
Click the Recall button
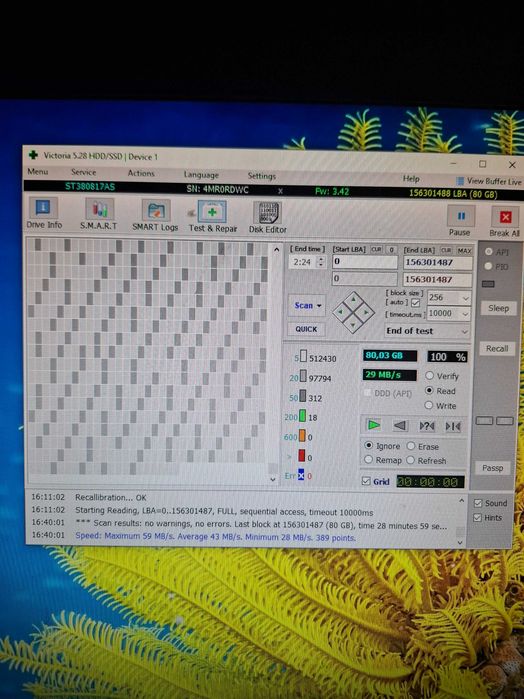(x=497, y=348)
